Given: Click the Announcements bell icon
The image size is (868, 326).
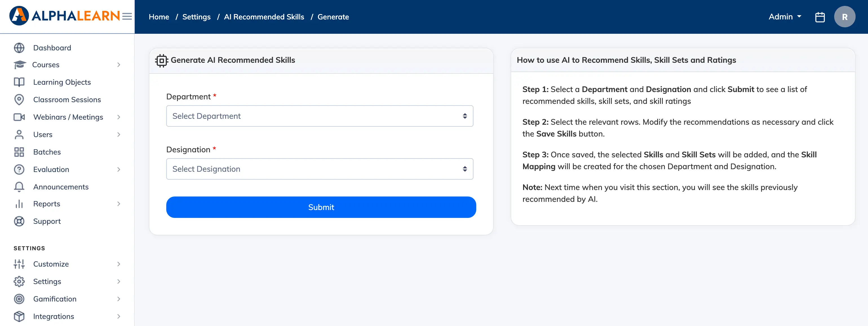Looking at the screenshot, I should pyautogui.click(x=19, y=187).
